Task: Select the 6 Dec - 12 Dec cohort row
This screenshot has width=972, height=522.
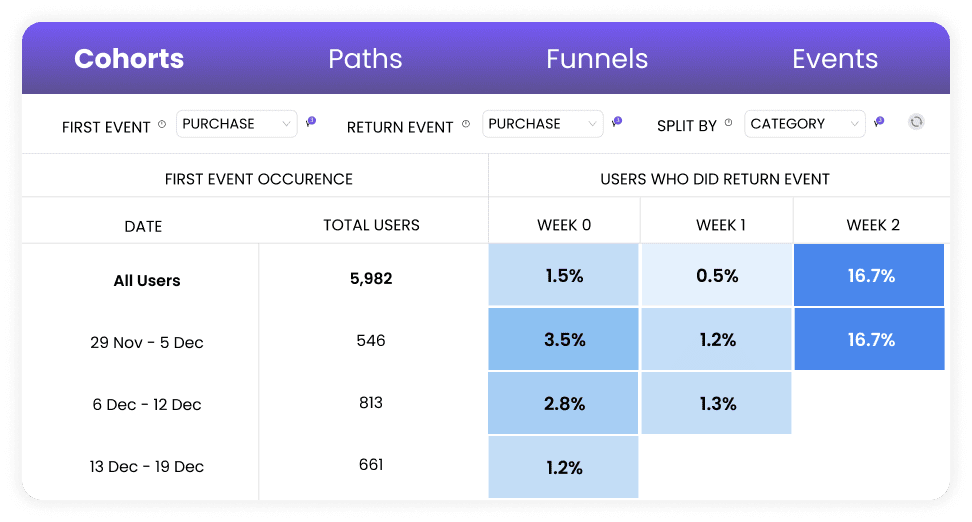Action: pos(147,404)
